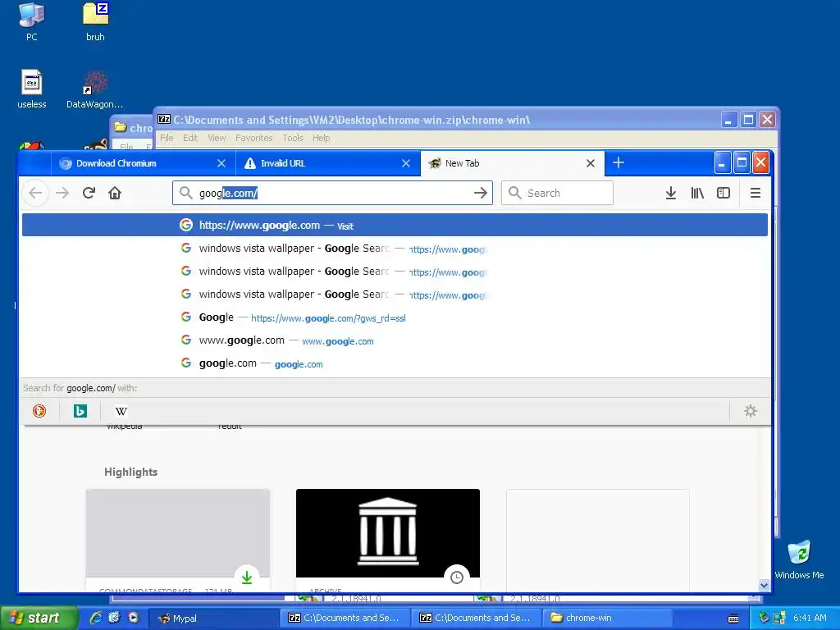Close the Invalid URL tab
The width and height of the screenshot is (840, 630).
[x=406, y=163]
